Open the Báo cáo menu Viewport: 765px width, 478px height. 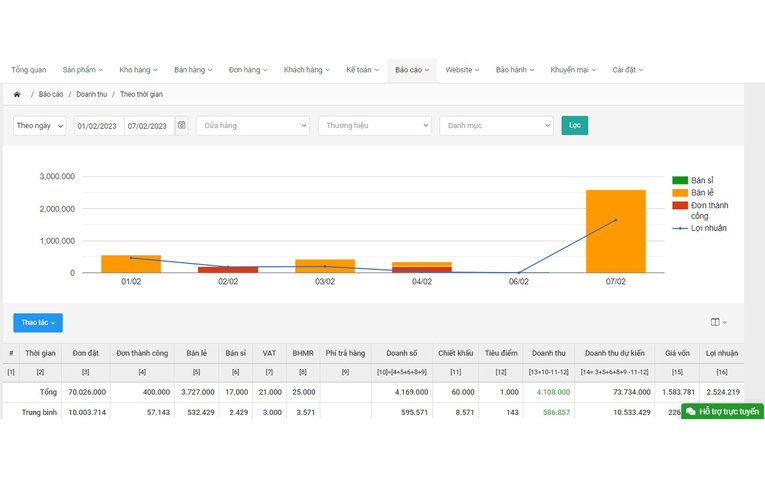pyautogui.click(x=412, y=70)
